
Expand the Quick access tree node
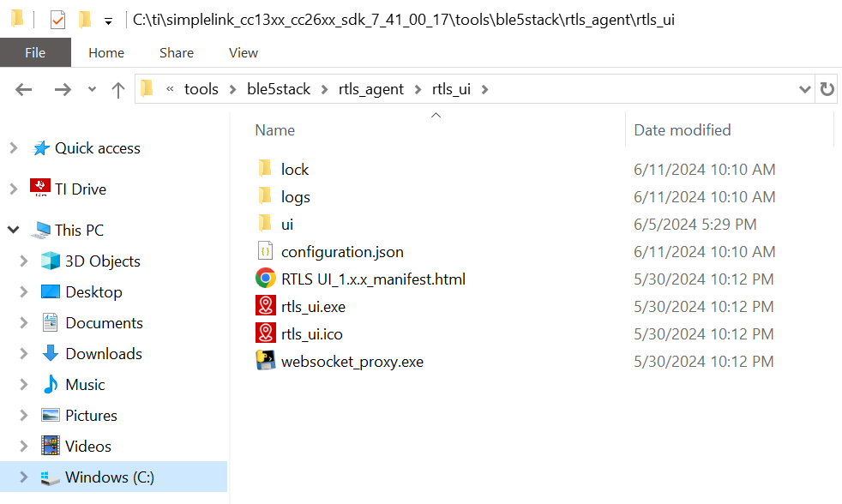(x=14, y=148)
